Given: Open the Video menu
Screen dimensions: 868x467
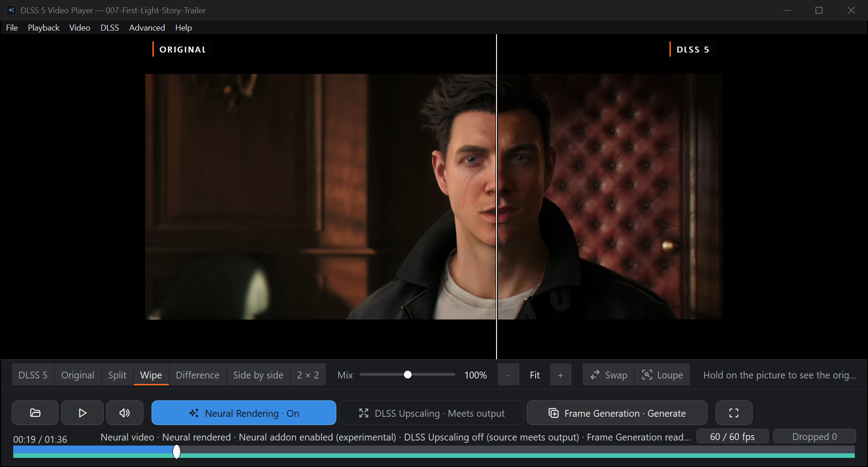Looking at the screenshot, I should 80,28.
